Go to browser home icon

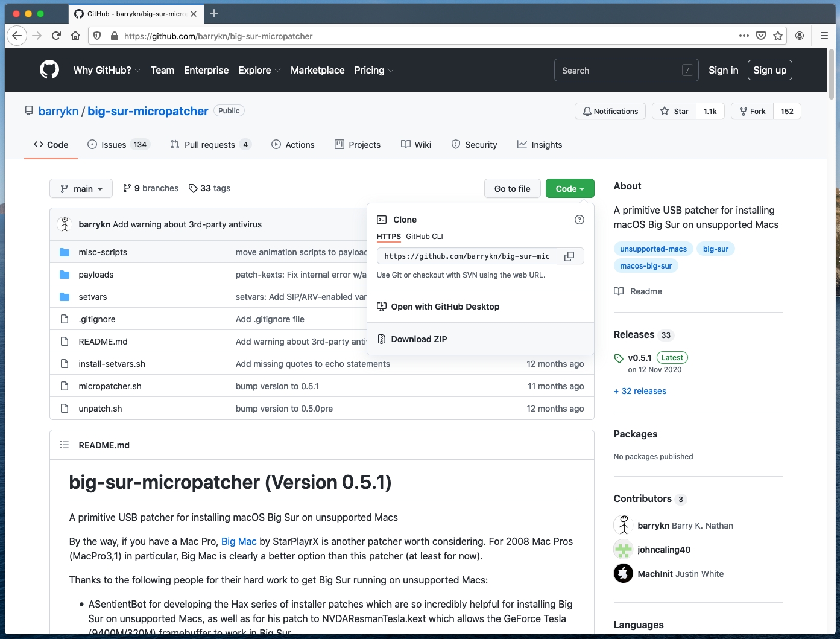coord(75,36)
